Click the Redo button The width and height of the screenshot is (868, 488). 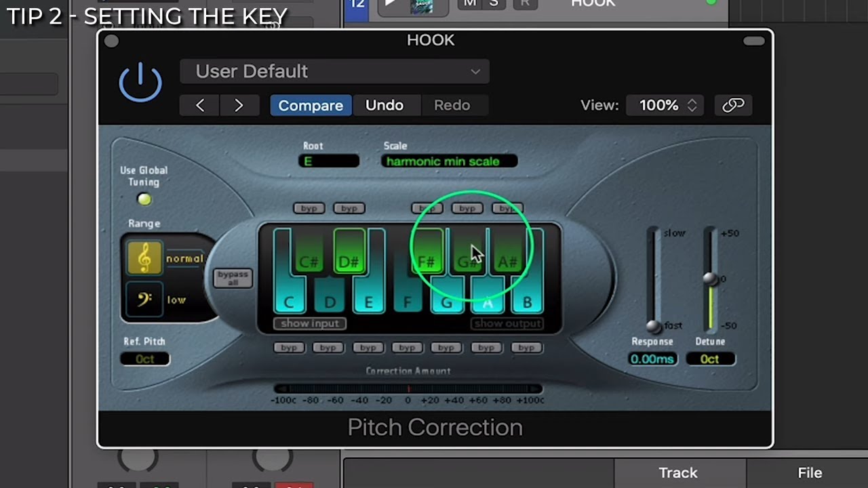(452, 105)
